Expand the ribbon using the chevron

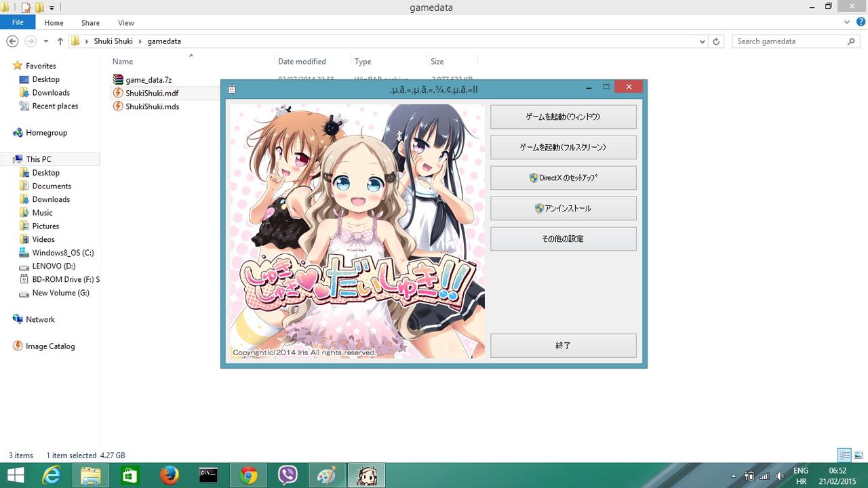(846, 22)
